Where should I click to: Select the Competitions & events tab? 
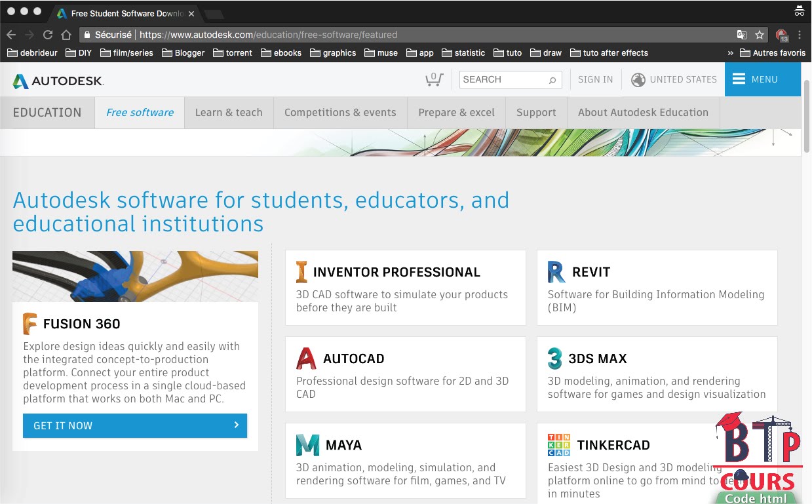[340, 113]
